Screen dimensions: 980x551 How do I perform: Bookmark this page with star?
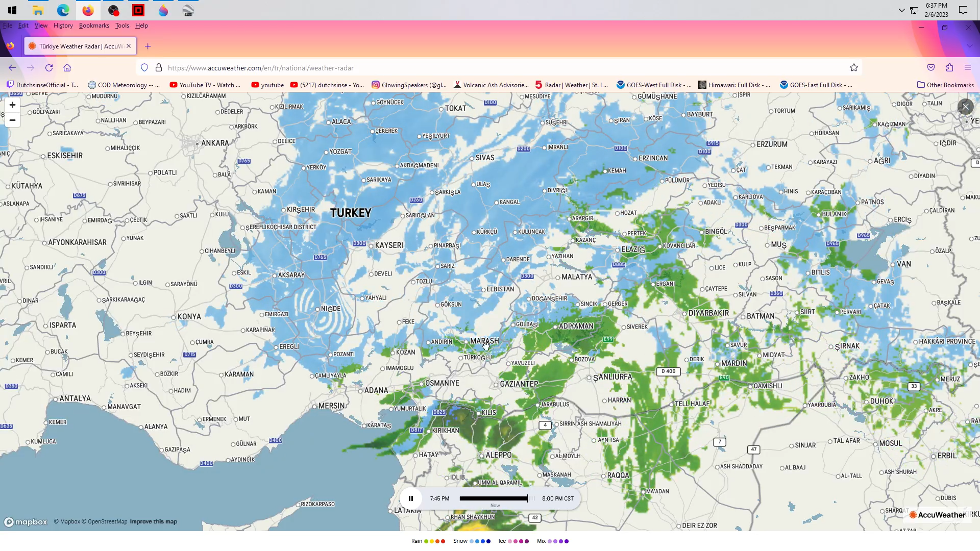click(x=854, y=68)
